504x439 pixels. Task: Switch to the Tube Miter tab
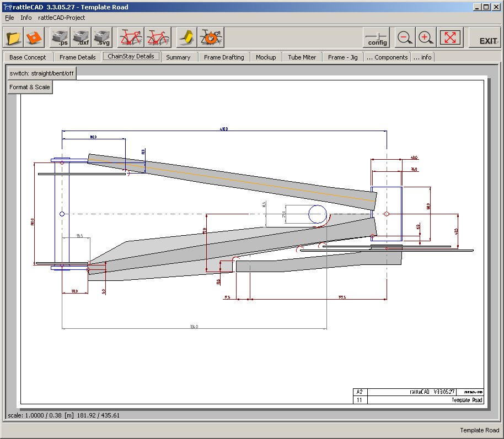(x=302, y=57)
